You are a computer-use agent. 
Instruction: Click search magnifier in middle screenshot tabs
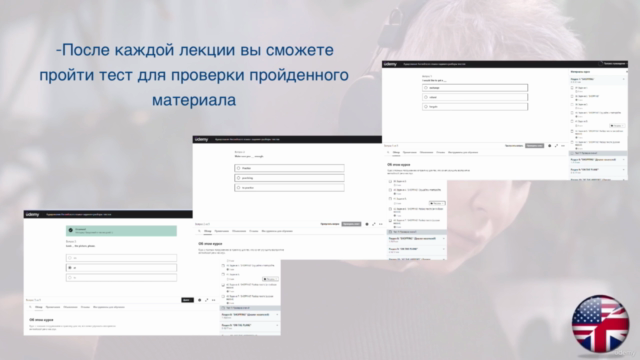click(200, 231)
